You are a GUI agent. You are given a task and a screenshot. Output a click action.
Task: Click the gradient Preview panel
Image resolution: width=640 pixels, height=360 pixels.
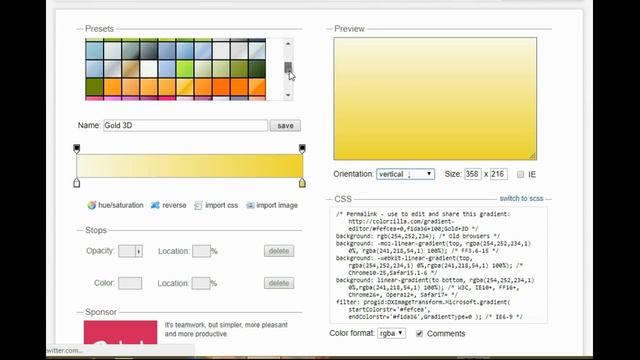(x=435, y=98)
